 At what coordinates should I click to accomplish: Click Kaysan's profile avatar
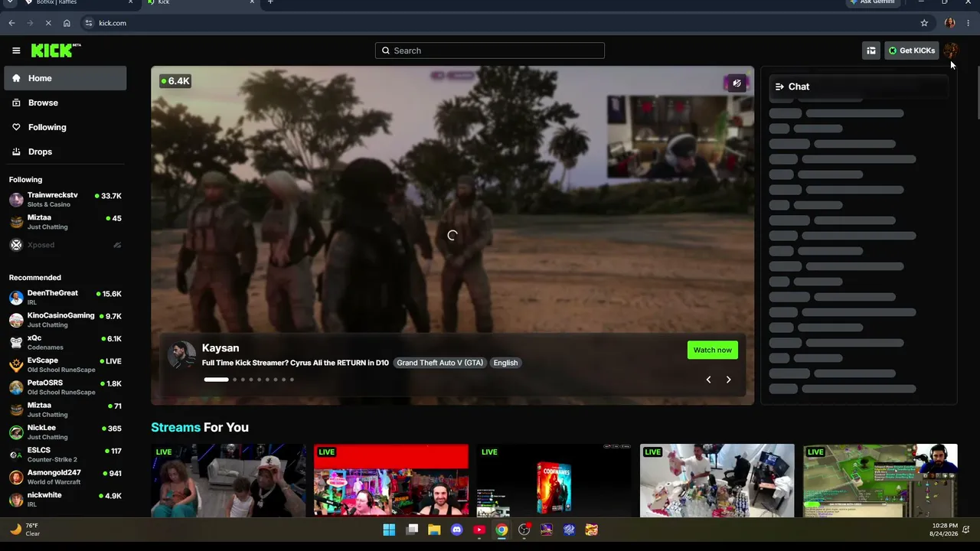[x=181, y=355]
